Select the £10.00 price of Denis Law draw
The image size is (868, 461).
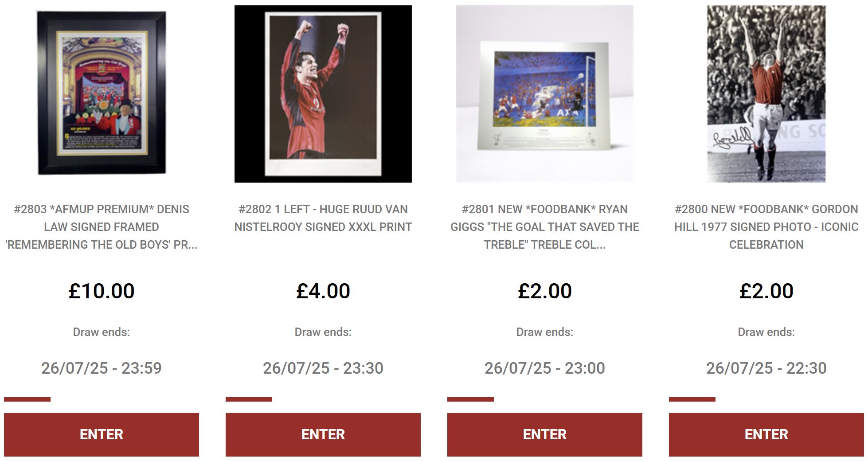(x=102, y=291)
